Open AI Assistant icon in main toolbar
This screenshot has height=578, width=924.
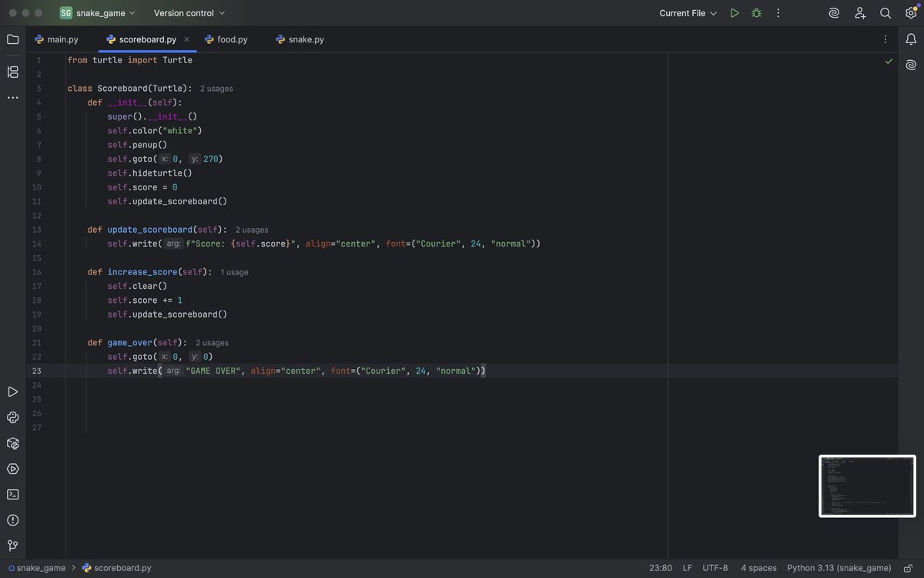pyautogui.click(x=834, y=13)
